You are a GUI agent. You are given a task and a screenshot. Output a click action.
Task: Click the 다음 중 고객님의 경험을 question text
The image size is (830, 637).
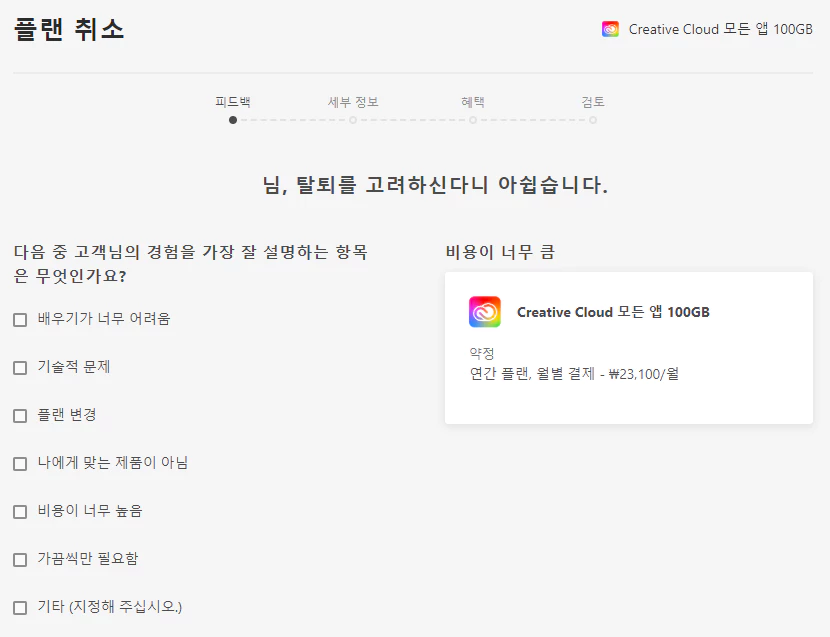[191, 264]
